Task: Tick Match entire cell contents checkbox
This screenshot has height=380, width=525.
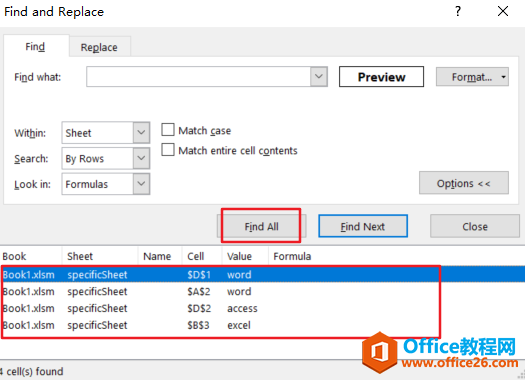Action: [168, 150]
